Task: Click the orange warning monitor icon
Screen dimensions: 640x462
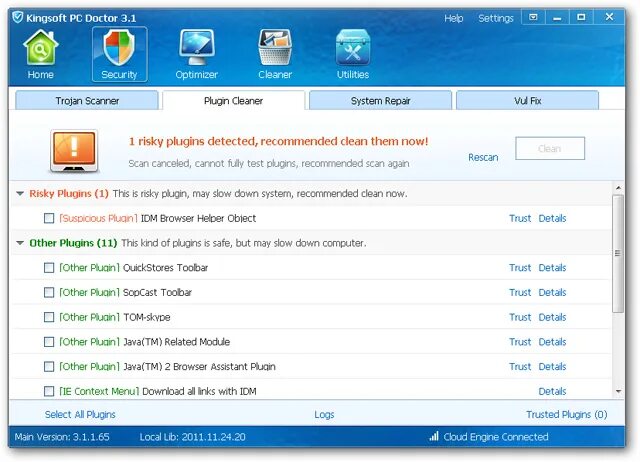Action: coord(74,151)
